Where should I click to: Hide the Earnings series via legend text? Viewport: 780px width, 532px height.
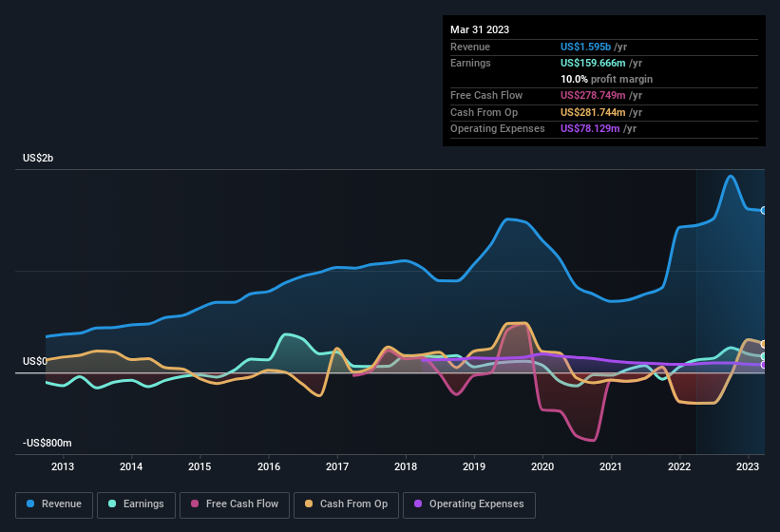point(143,504)
